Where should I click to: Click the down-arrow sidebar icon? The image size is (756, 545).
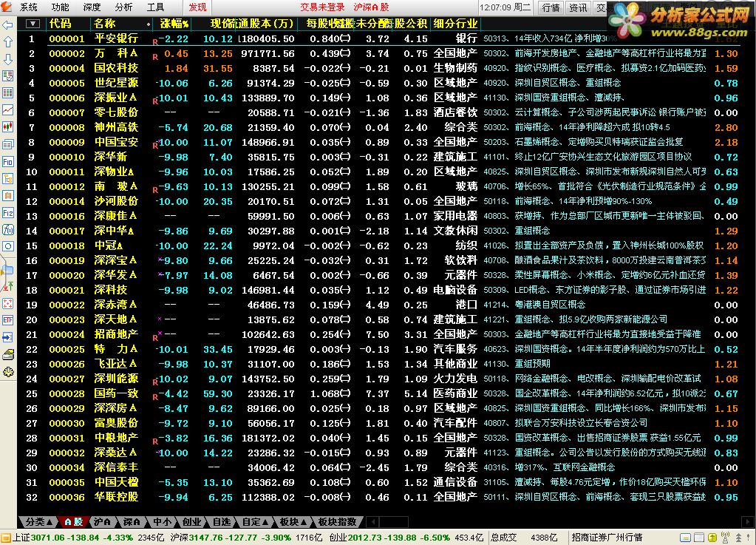tap(7, 59)
